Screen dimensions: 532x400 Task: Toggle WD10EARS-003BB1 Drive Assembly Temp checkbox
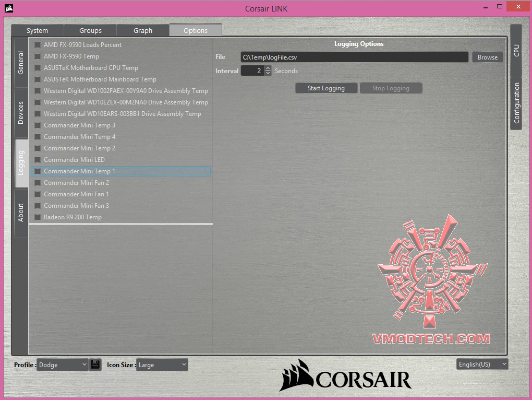pos(38,114)
